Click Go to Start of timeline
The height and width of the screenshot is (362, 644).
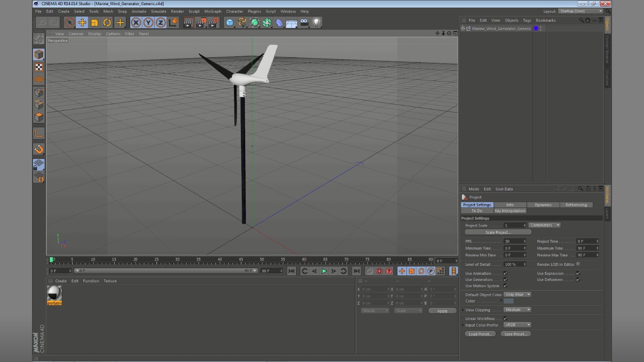click(x=291, y=271)
